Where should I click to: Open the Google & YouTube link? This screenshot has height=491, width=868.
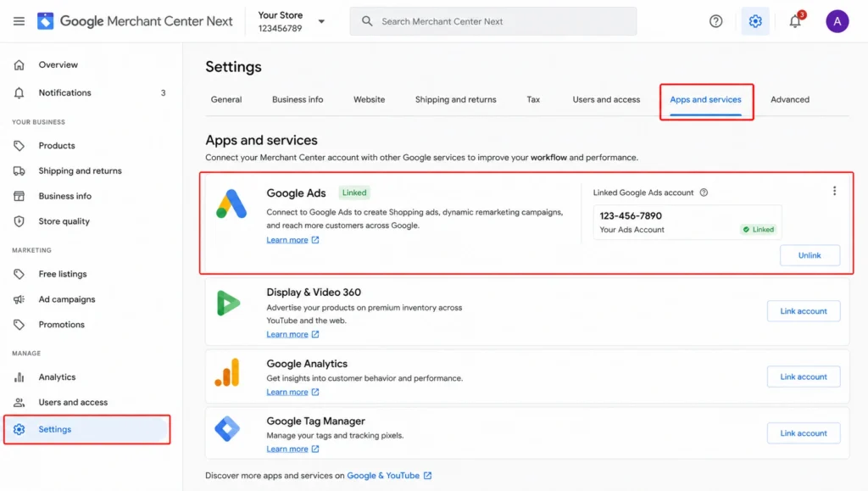tap(383, 476)
